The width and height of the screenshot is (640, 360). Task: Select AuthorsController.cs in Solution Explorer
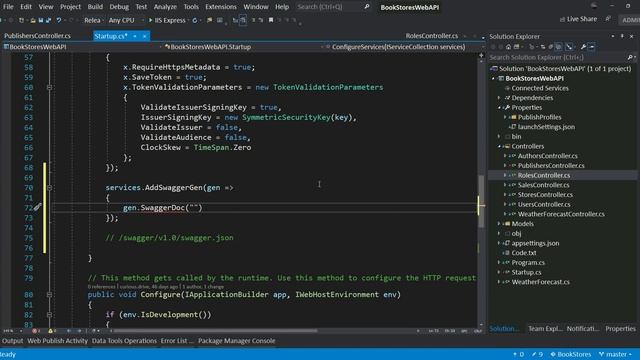547,156
